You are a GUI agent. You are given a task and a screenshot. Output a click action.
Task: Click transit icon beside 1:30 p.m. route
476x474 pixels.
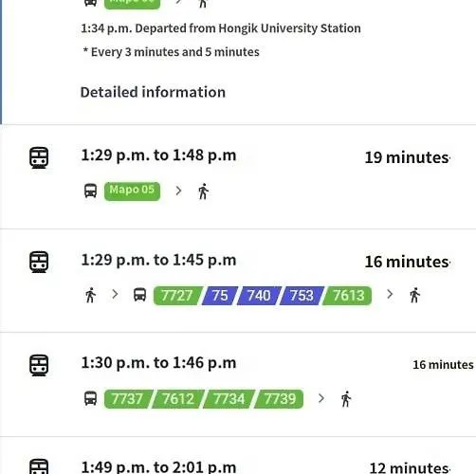coord(39,365)
